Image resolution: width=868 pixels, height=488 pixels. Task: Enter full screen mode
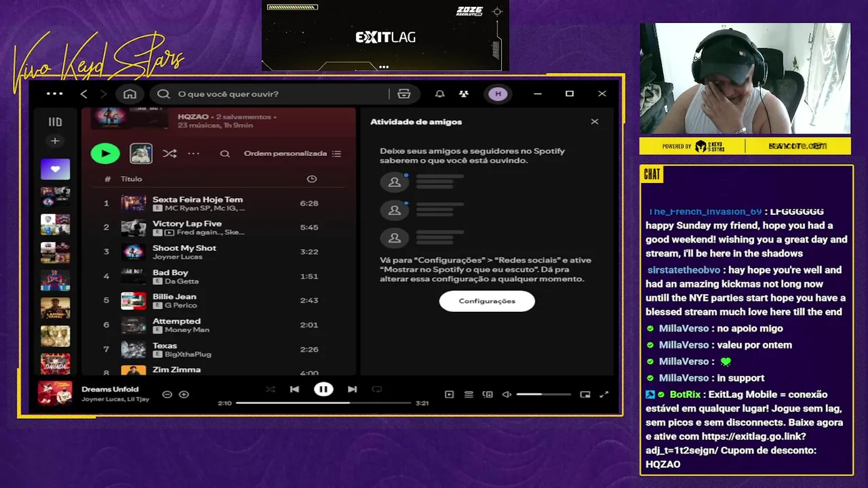point(604,394)
